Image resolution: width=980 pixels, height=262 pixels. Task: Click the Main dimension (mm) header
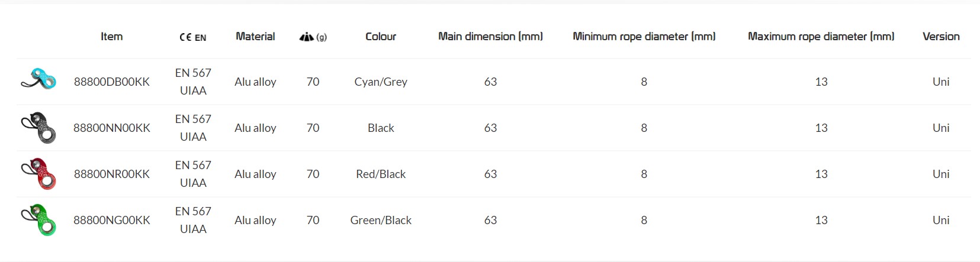tap(490, 37)
